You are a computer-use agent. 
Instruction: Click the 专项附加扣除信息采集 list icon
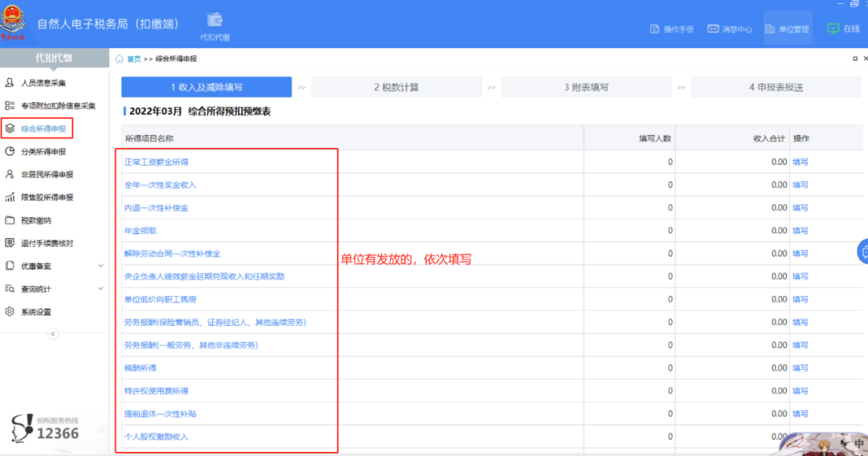point(10,105)
